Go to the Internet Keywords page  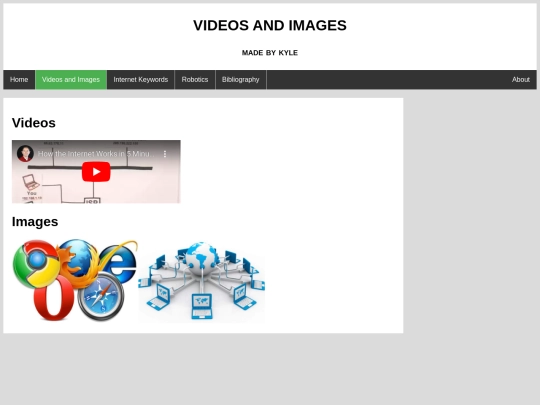tap(141, 80)
